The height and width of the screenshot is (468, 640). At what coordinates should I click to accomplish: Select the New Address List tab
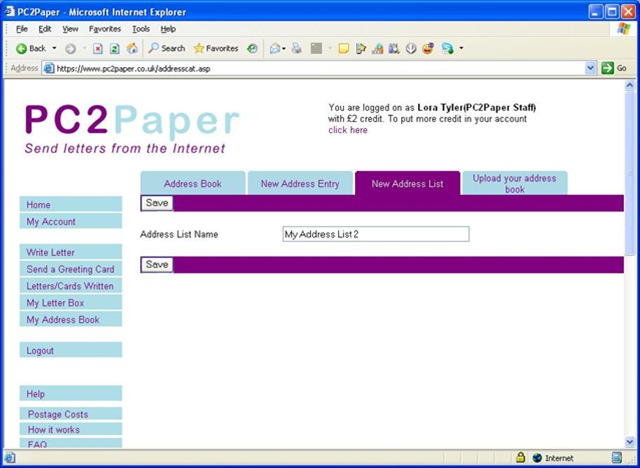pos(407,184)
